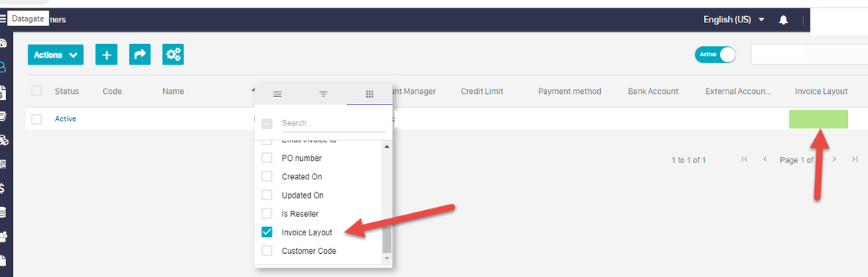Viewport: 868px width, 277px height.
Task: Uncheck the Invoice Layout column checkbox
Action: tap(267, 232)
